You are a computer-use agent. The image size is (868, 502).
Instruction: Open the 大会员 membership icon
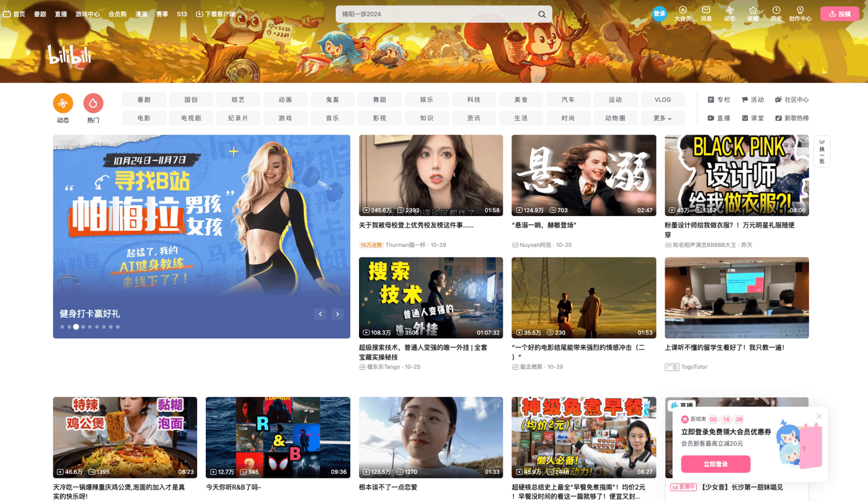coord(682,13)
